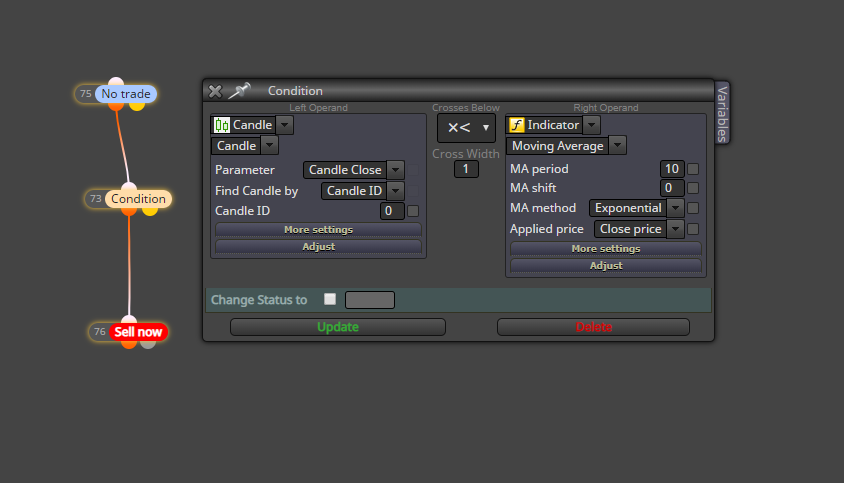844x483 pixels.
Task: Click the MA period input field
Action: coord(672,169)
